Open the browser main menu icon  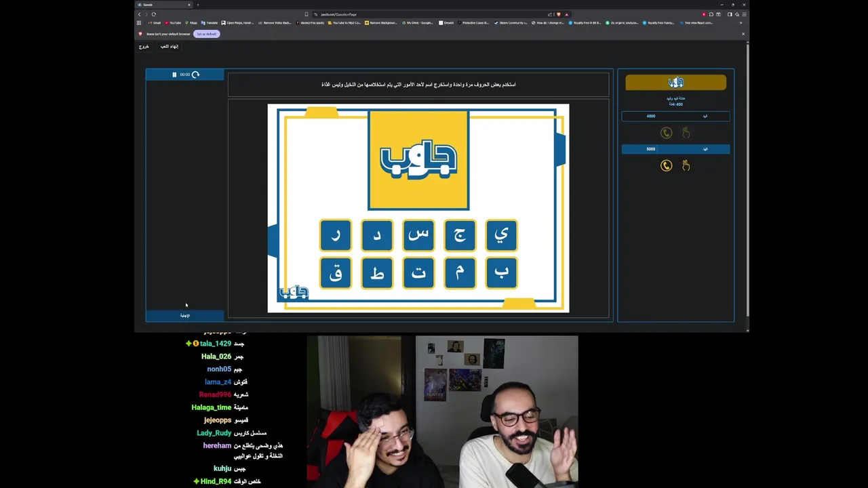pos(744,14)
